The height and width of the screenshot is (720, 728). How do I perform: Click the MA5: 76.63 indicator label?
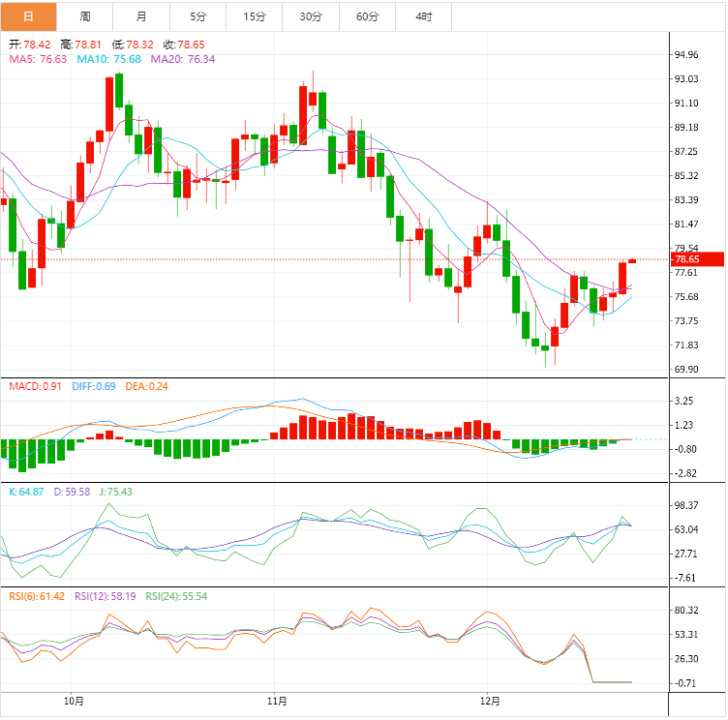click(38, 59)
